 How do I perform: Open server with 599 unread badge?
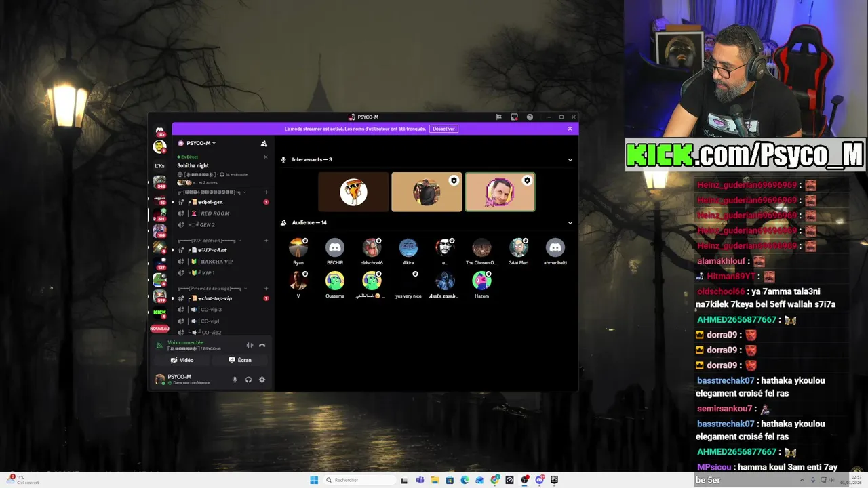(159, 296)
